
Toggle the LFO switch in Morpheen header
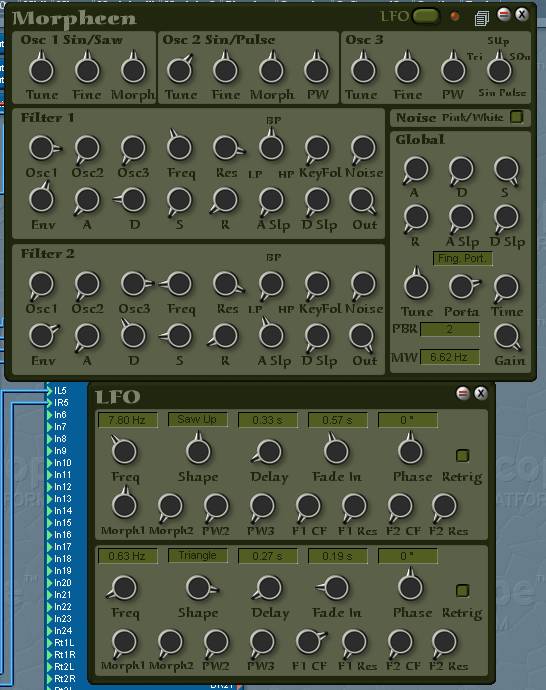tap(425, 16)
